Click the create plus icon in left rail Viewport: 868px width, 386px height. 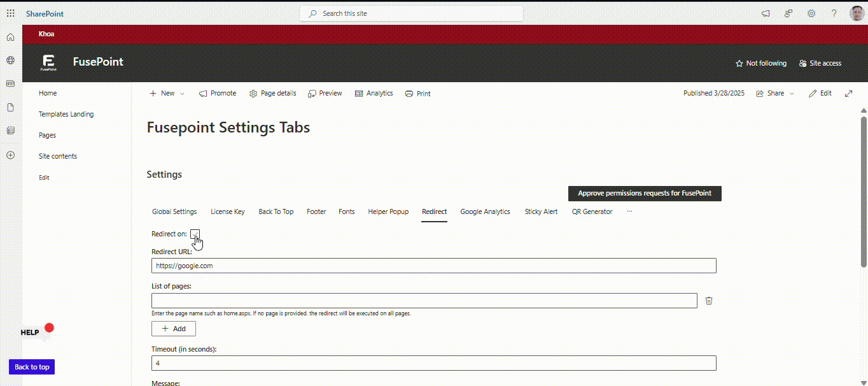click(x=10, y=155)
